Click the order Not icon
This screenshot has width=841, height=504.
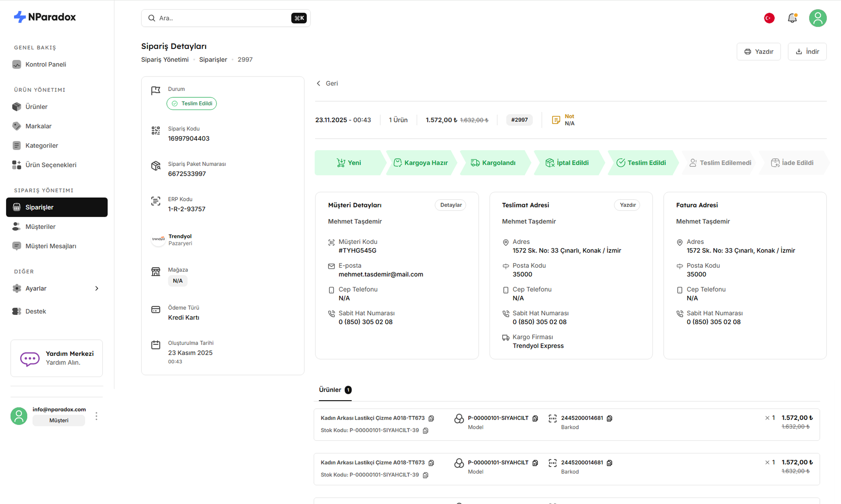[x=556, y=120]
